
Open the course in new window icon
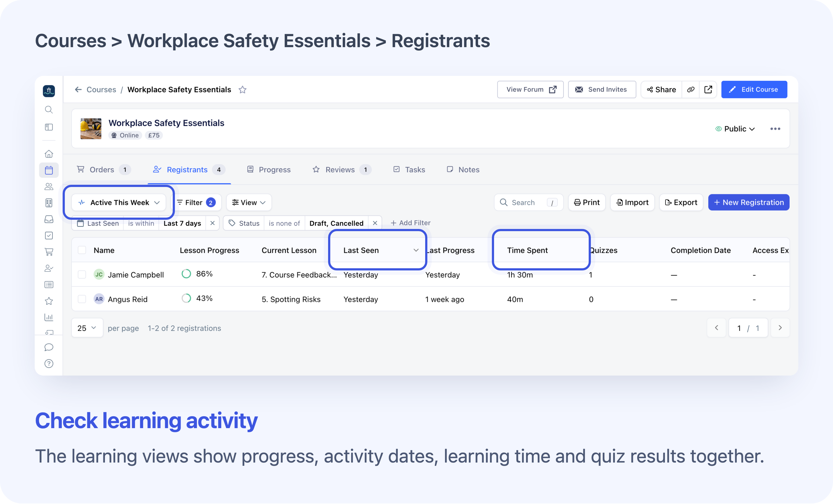tap(708, 89)
